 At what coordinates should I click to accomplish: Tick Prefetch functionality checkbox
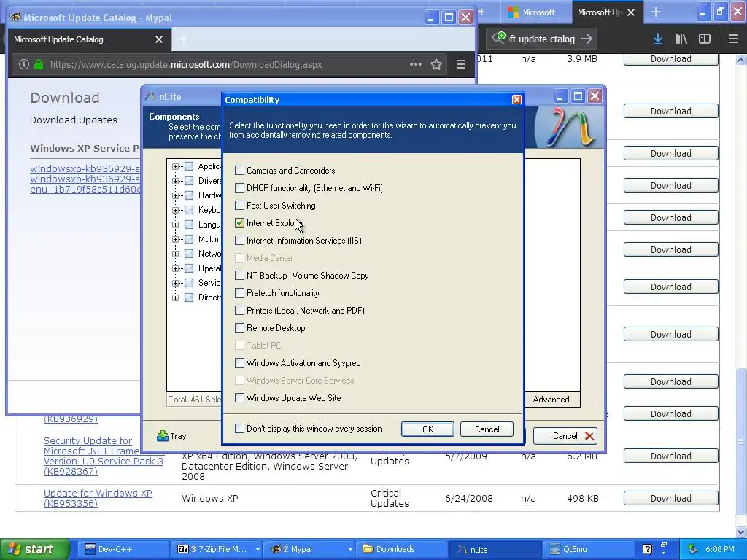click(239, 293)
